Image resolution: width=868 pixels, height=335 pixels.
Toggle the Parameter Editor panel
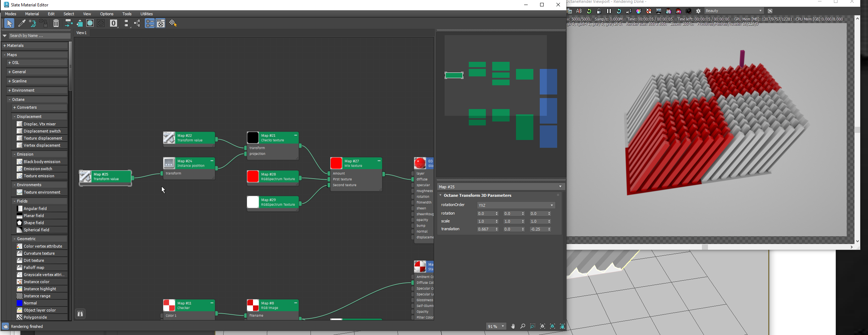click(161, 23)
